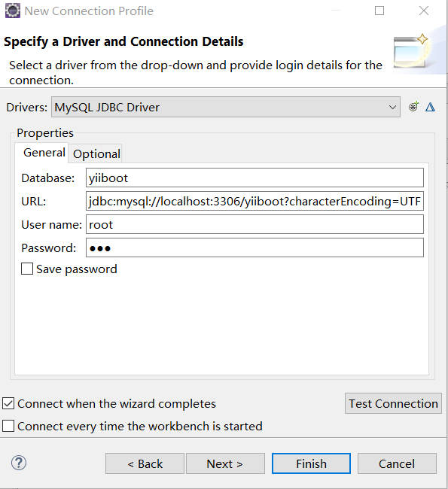Open the help question mark icon
This screenshot has height=489, width=448.
[x=19, y=463]
